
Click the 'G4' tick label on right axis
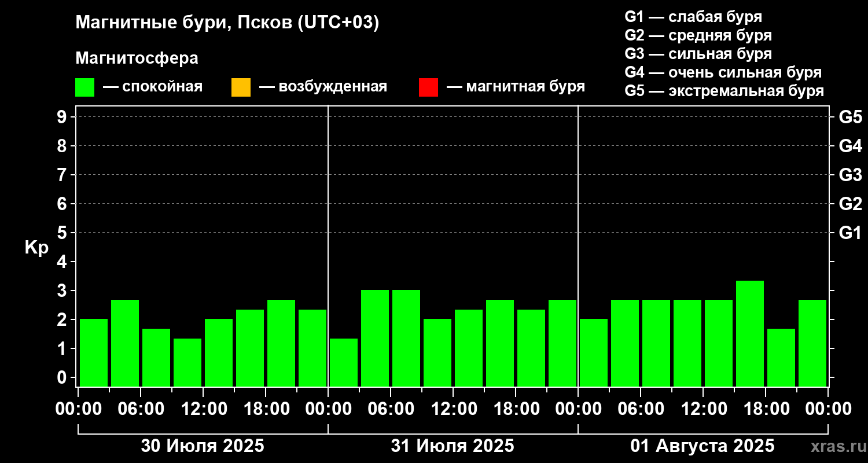tap(850, 146)
